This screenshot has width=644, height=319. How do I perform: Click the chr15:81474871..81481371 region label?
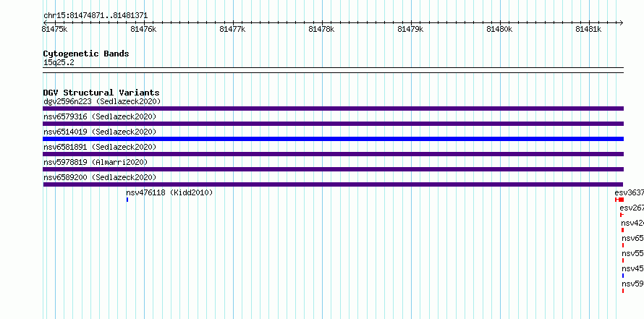[x=96, y=16]
